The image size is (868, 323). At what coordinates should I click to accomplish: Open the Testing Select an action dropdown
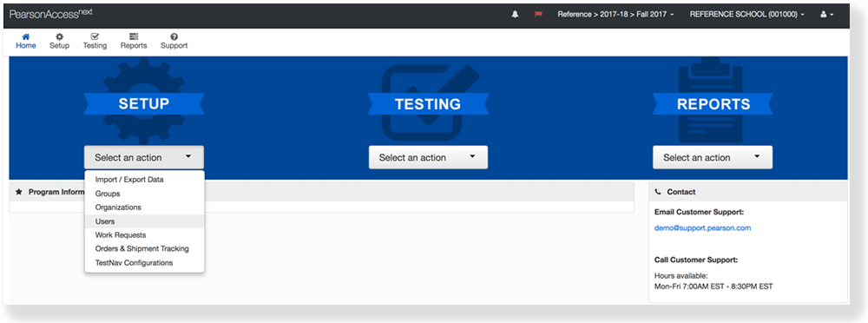click(428, 157)
